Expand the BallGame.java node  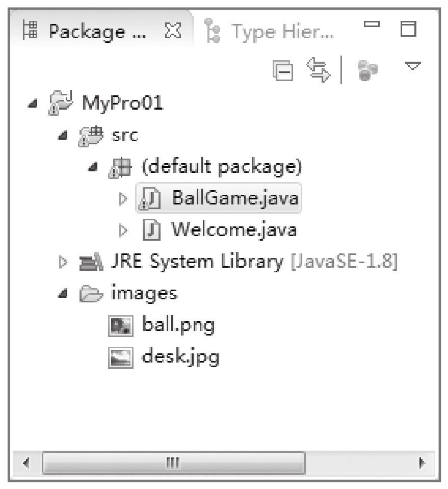click(x=123, y=199)
